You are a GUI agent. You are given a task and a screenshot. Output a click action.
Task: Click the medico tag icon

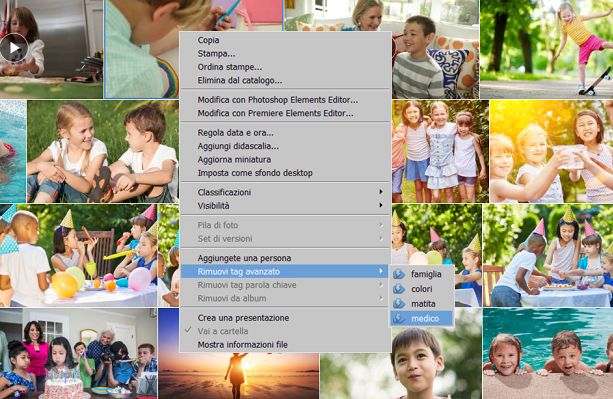click(x=398, y=318)
